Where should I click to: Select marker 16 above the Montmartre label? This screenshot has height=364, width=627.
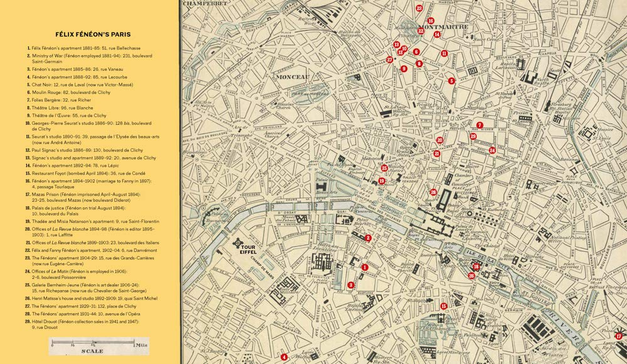click(431, 21)
